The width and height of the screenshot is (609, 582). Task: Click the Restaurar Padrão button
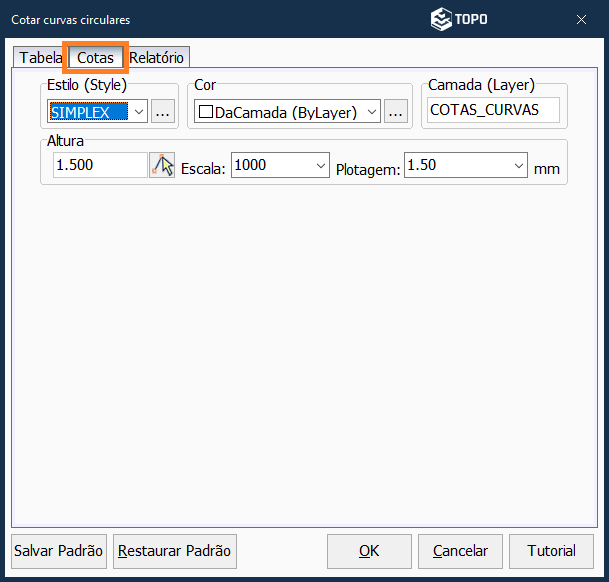pos(174,551)
